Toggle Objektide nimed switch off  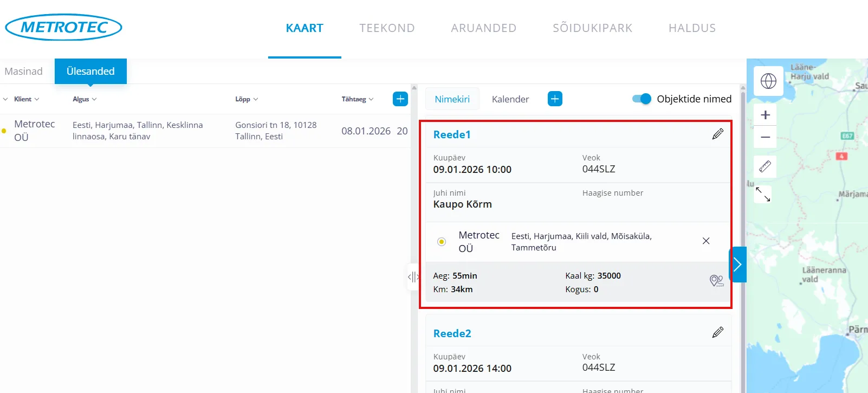(x=642, y=99)
